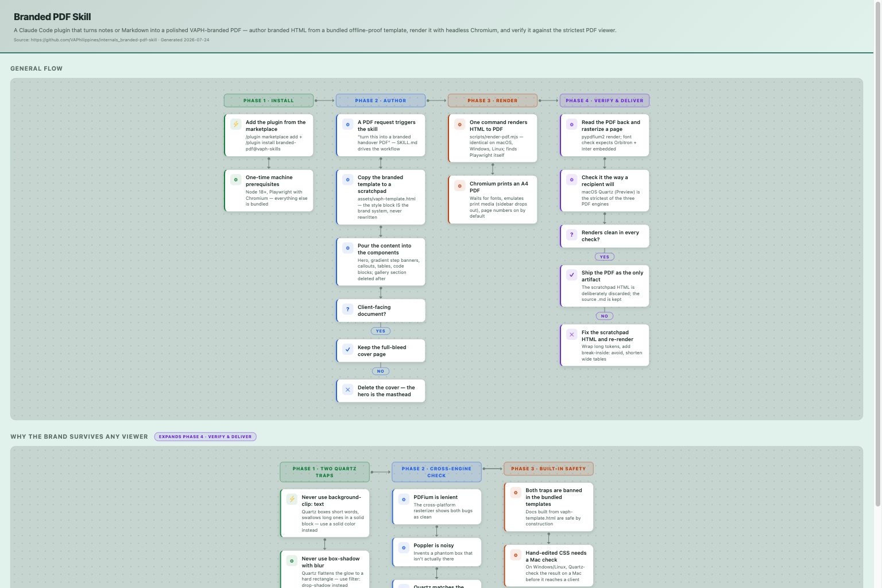The image size is (882, 588).
Task: Click the checkmark icon on Keep the full-bleed cover
Action: [347, 349]
